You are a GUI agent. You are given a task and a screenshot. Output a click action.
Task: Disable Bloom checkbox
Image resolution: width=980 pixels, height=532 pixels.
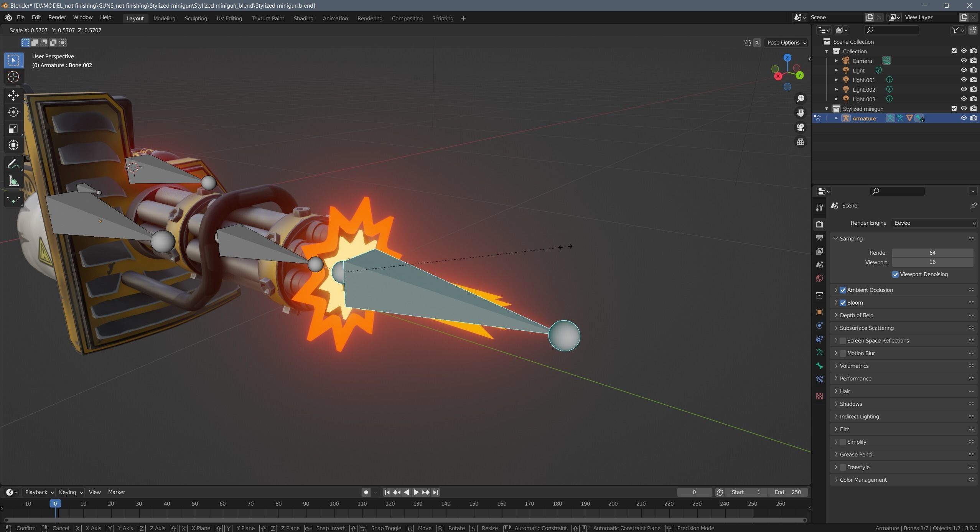[x=843, y=303]
